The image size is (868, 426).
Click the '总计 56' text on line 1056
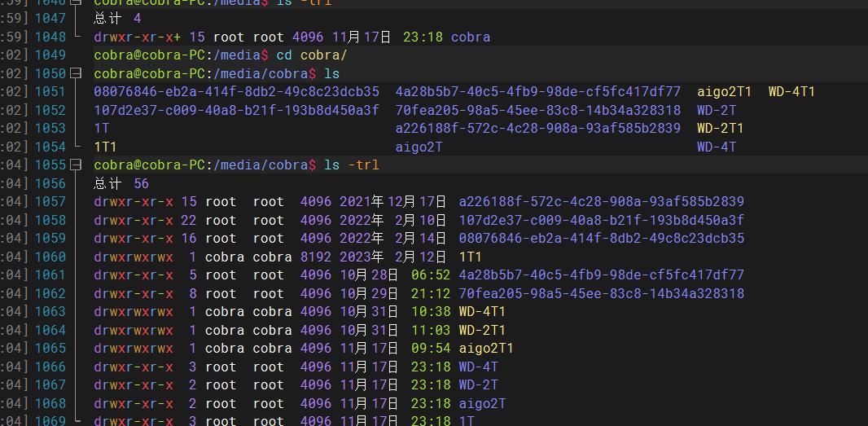(121, 183)
